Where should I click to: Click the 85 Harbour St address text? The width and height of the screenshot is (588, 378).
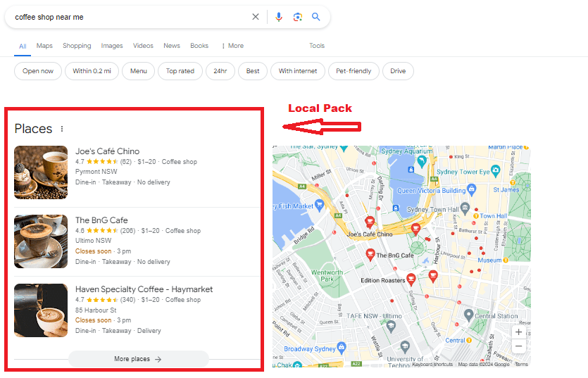click(96, 310)
